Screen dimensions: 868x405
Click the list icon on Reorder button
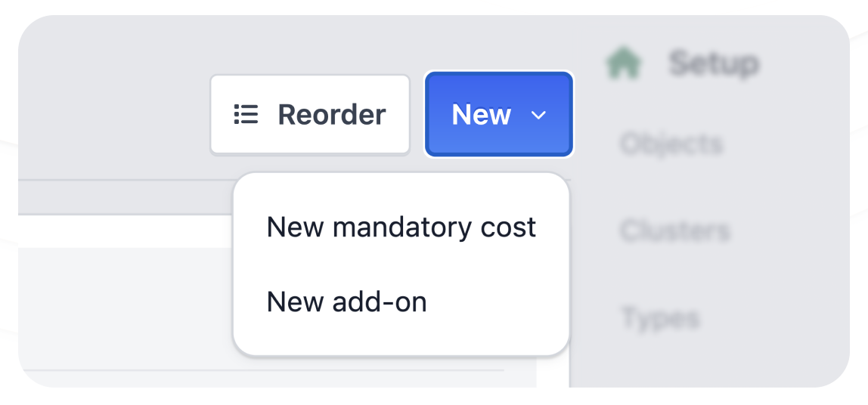pos(246,115)
